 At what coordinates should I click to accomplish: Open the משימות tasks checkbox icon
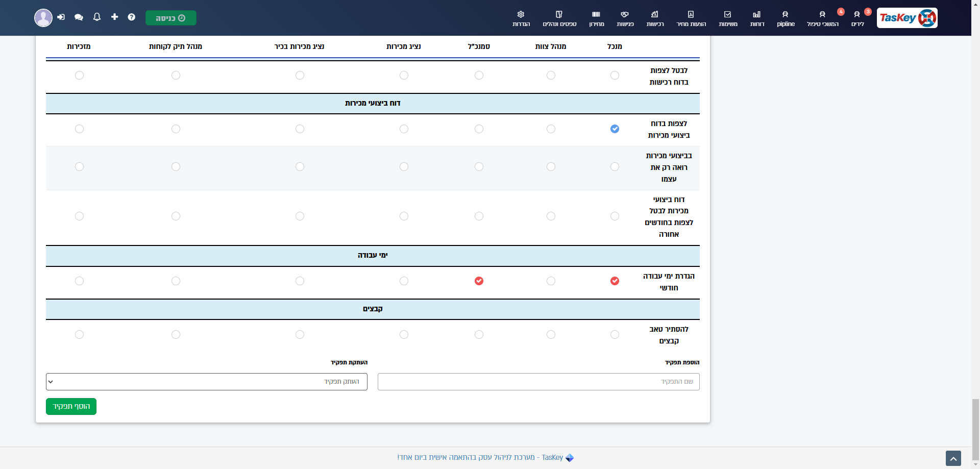(728, 14)
